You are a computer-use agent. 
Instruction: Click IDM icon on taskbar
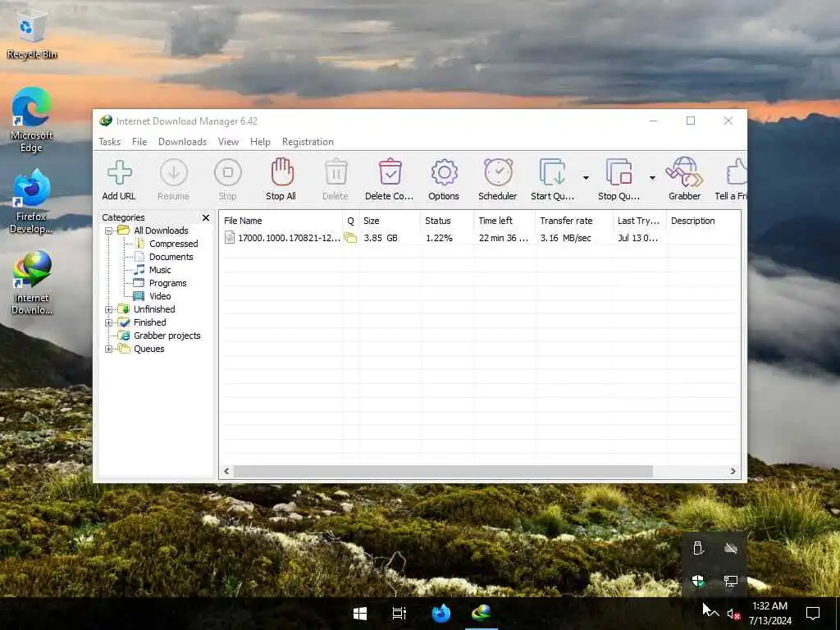[481, 614]
